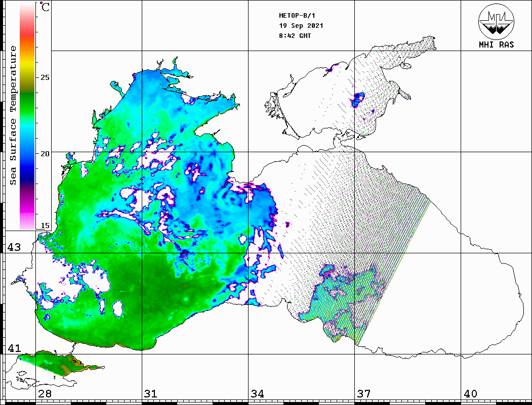
Task: Click the MHI RAS wave logo
Action: (x=496, y=21)
